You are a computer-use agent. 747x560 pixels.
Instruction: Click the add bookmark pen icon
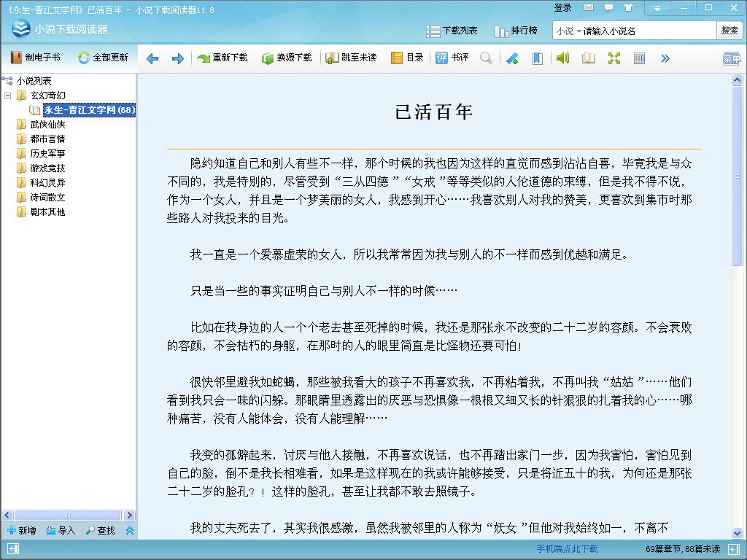tap(512, 58)
